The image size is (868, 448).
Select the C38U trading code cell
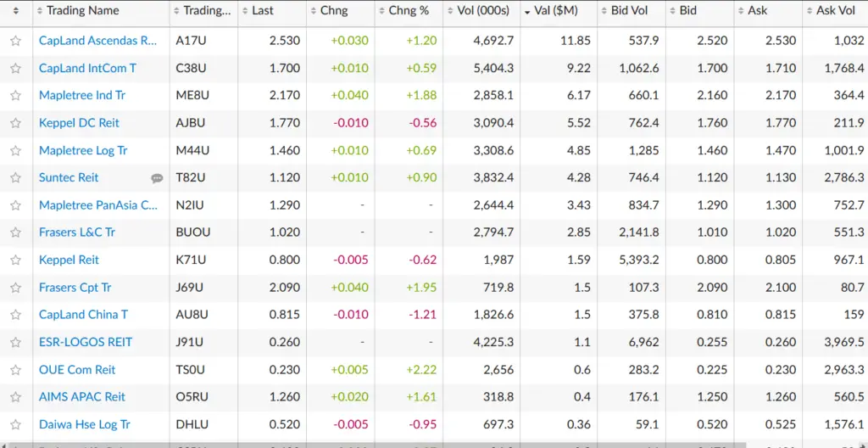click(191, 68)
